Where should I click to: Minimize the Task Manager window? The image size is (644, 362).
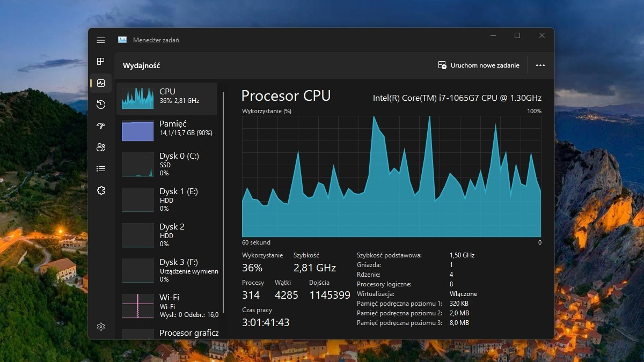tap(493, 36)
